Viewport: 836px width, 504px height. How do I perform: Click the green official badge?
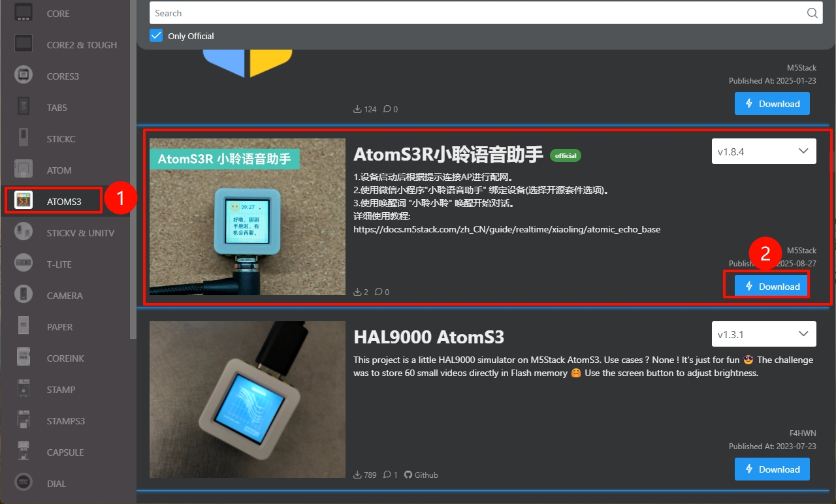tap(566, 155)
